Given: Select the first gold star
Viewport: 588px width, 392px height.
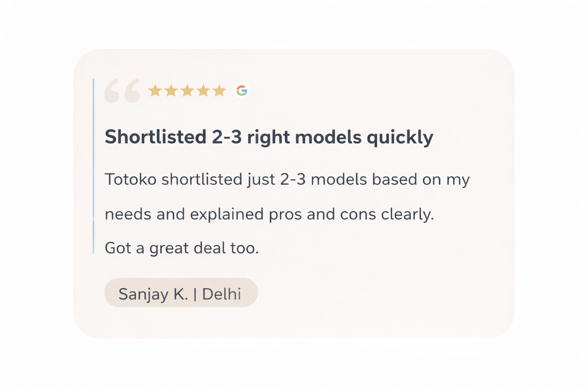Looking at the screenshot, I should (155, 91).
